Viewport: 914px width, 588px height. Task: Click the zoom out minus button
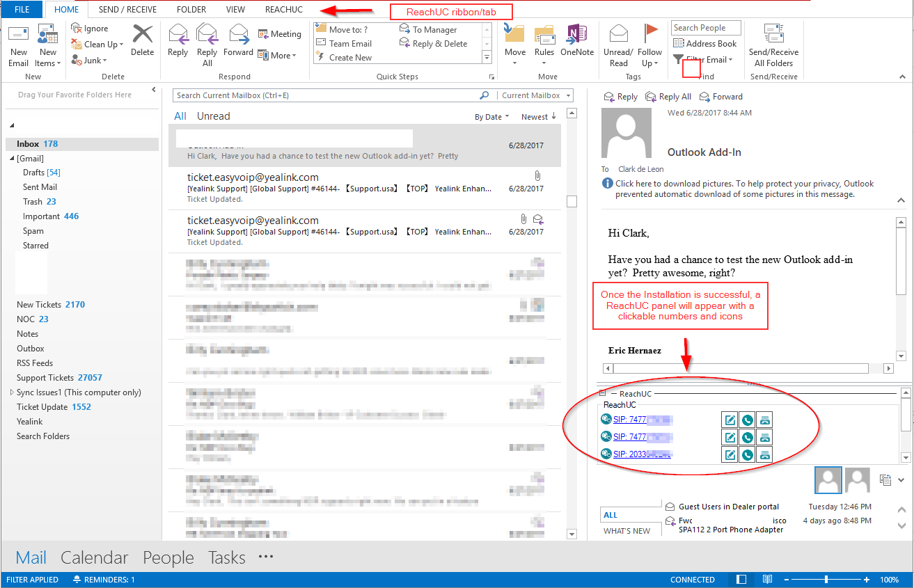click(x=787, y=580)
